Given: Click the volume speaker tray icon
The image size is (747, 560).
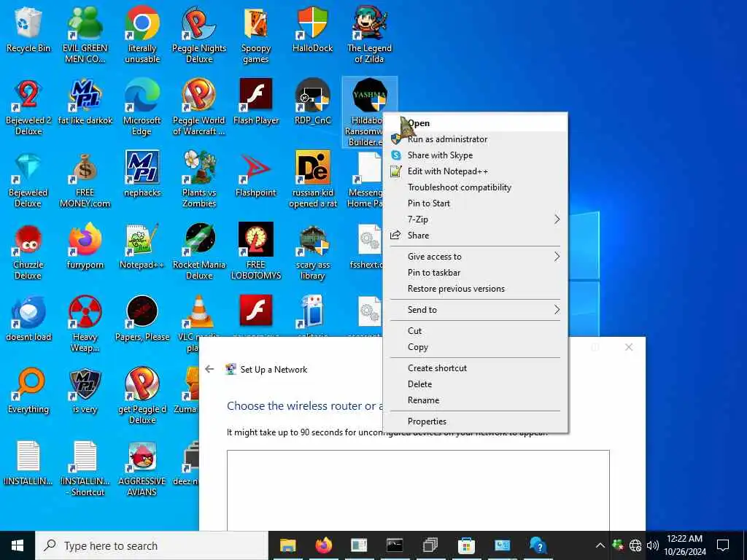Looking at the screenshot, I should click(x=653, y=545).
